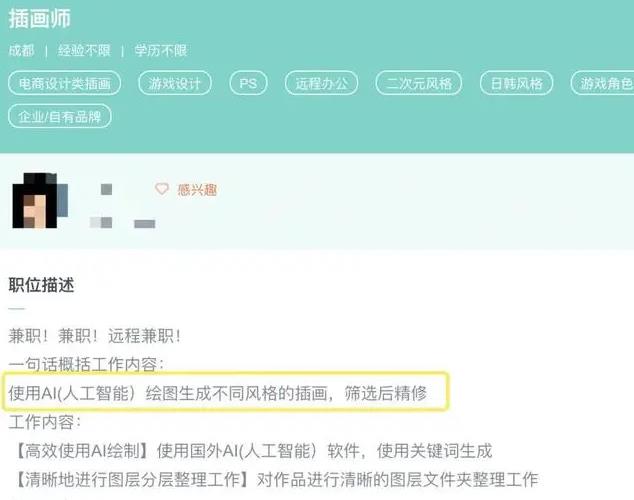The width and height of the screenshot is (634, 500).
Task: Open the recruiter's pixelated avatar
Action: (40, 200)
